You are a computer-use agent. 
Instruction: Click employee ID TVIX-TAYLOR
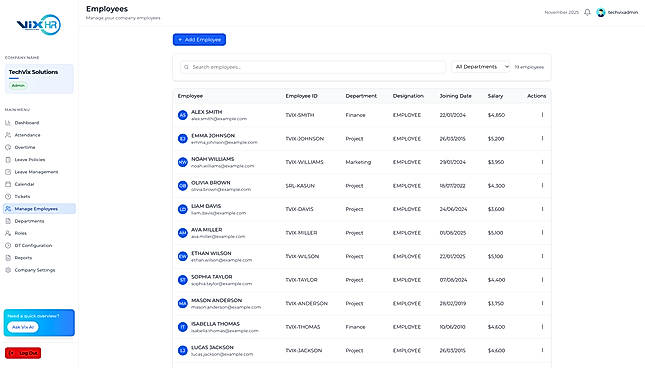pos(302,280)
